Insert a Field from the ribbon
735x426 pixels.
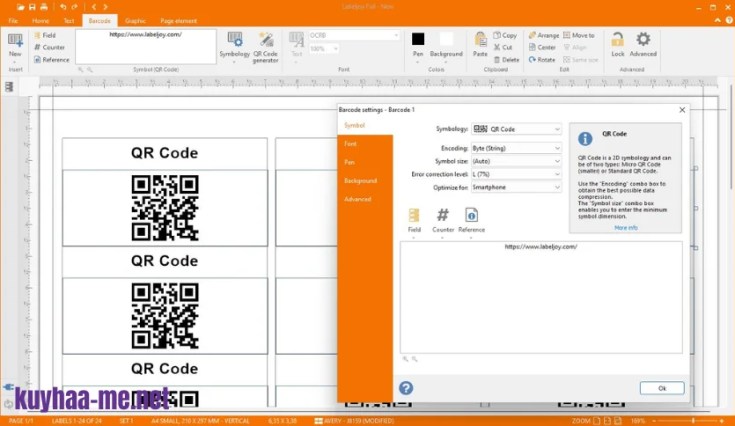coord(45,35)
